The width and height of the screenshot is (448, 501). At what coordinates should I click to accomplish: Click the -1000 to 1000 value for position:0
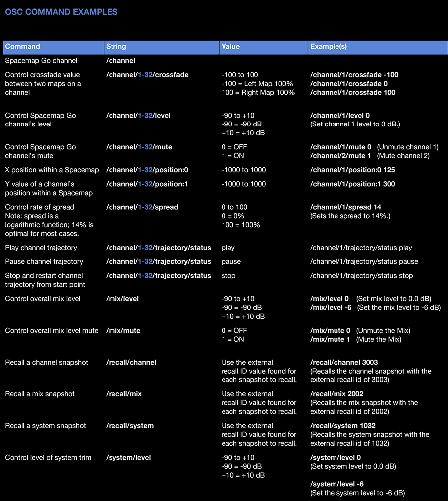click(x=243, y=170)
